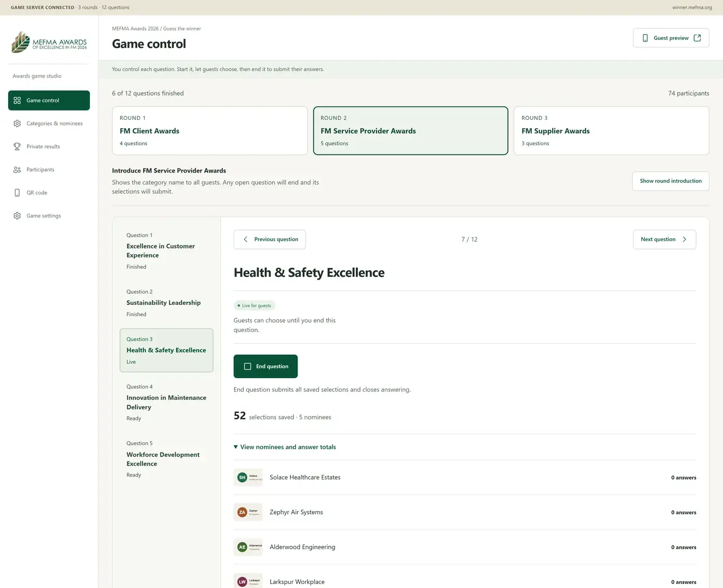
Task: Click the MEFMA Awards logo
Action: pos(49,42)
